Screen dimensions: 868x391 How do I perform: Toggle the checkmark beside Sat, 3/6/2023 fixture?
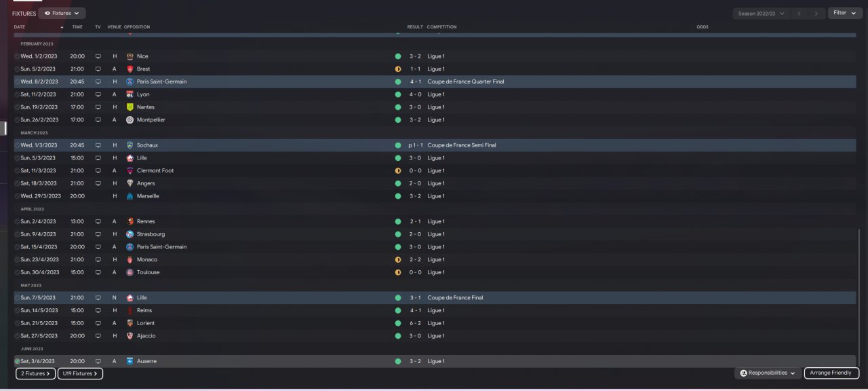tap(18, 361)
